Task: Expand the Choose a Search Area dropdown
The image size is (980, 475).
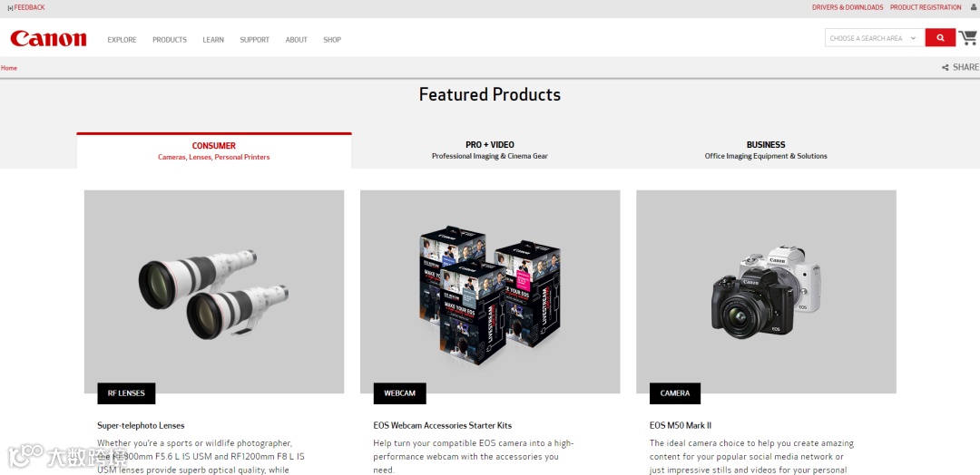Action: pyautogui.click(x=875, y=38)
